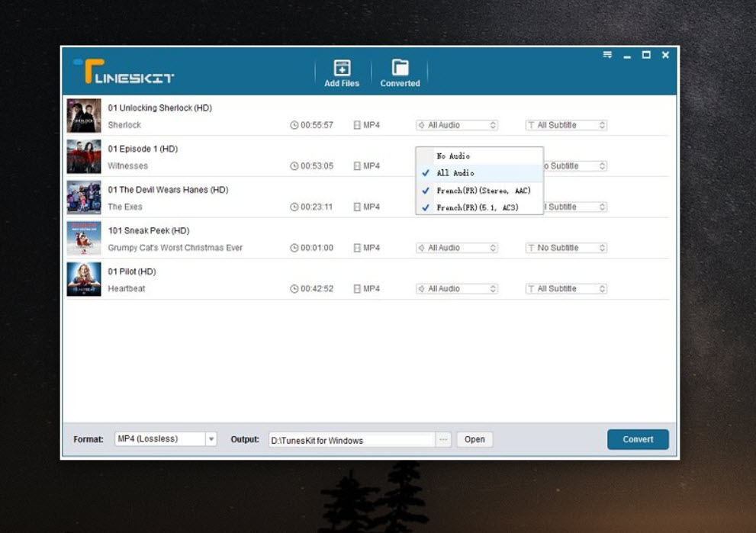756x533 pixels.
Task: Select The Exes thumbnail
Action: coord(84,197)
